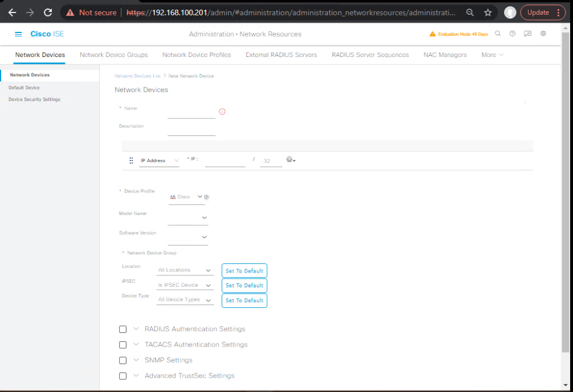Open browser zoom magnifier icon

pyautogui.click(x=470, y=13)
